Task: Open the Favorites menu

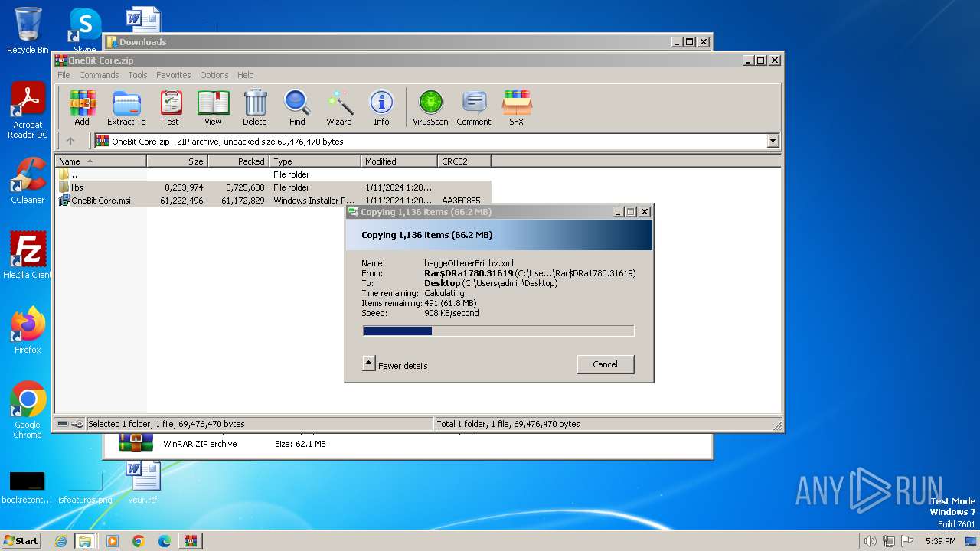Action: coord(174,75)
